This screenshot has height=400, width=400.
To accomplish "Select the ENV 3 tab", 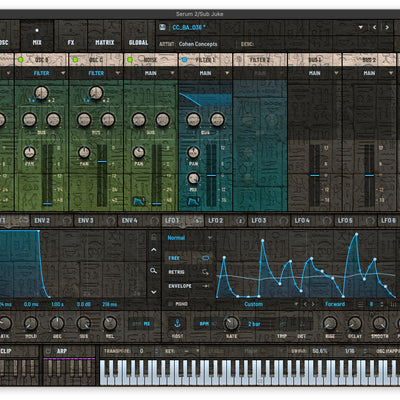I will tap(96, 221).
